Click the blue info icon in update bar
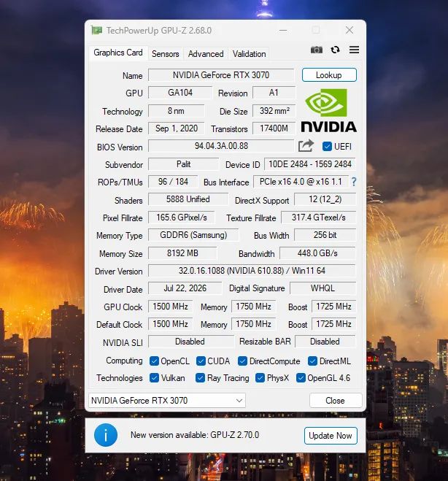 (106, 435)
